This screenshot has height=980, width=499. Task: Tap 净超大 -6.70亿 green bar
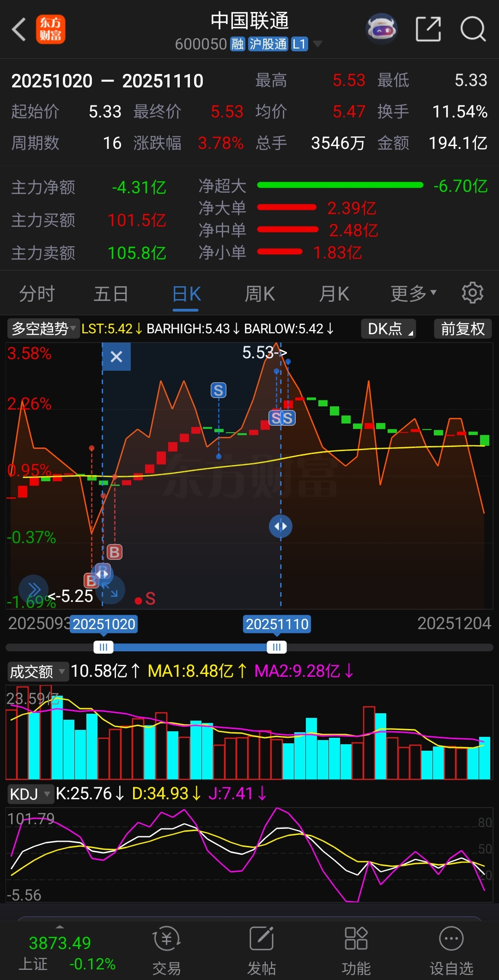pyautogui.click(x=340, y=185)
